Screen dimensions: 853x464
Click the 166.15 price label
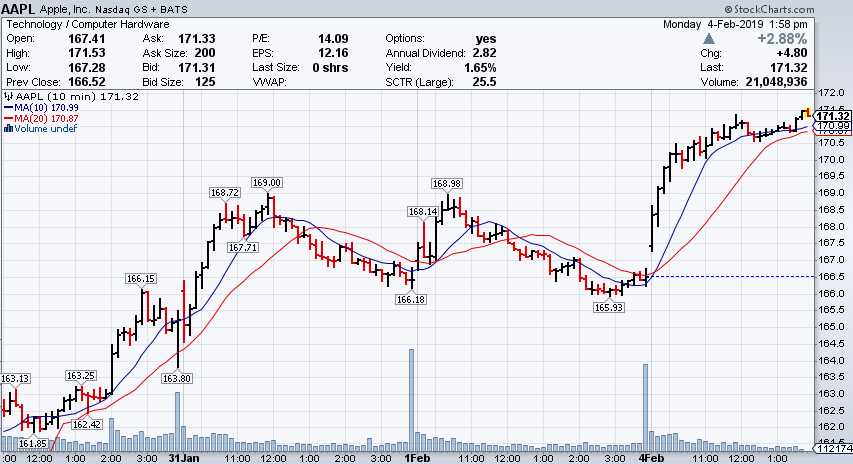(x=140, y=279)
